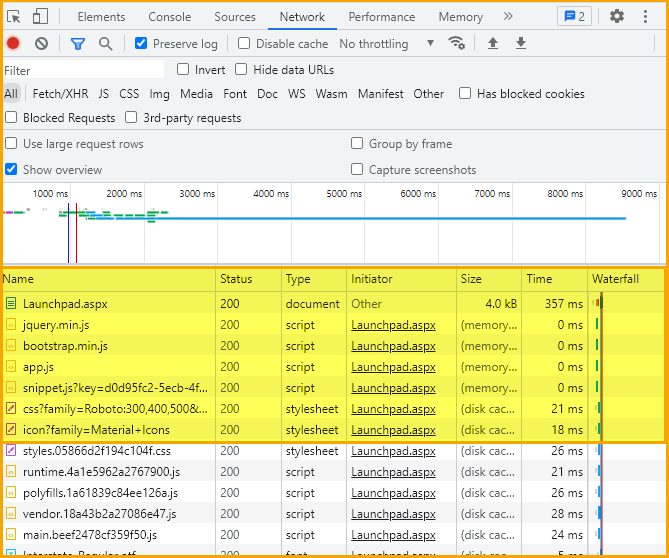Toggle the device toolbar icon
Image resolution: width=669 pixels, height=558 pixels.
coord(40,17)
